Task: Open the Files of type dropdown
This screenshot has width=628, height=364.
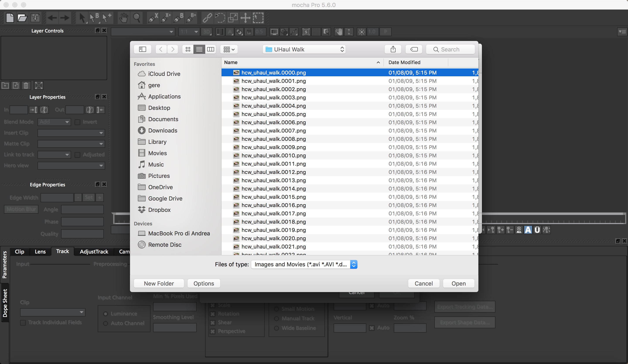Action: 304,264
